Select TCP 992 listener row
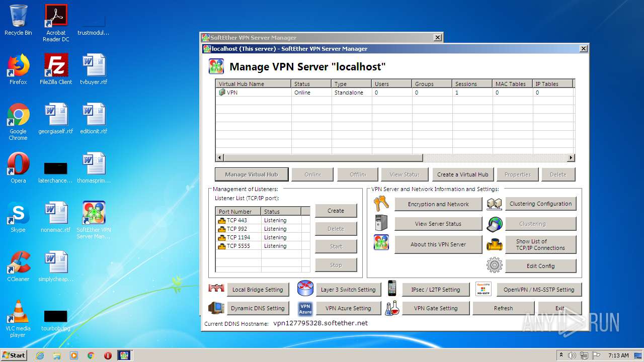Image resolution: width=644 pixels, height=362 pixels. (x=263, y=229)
